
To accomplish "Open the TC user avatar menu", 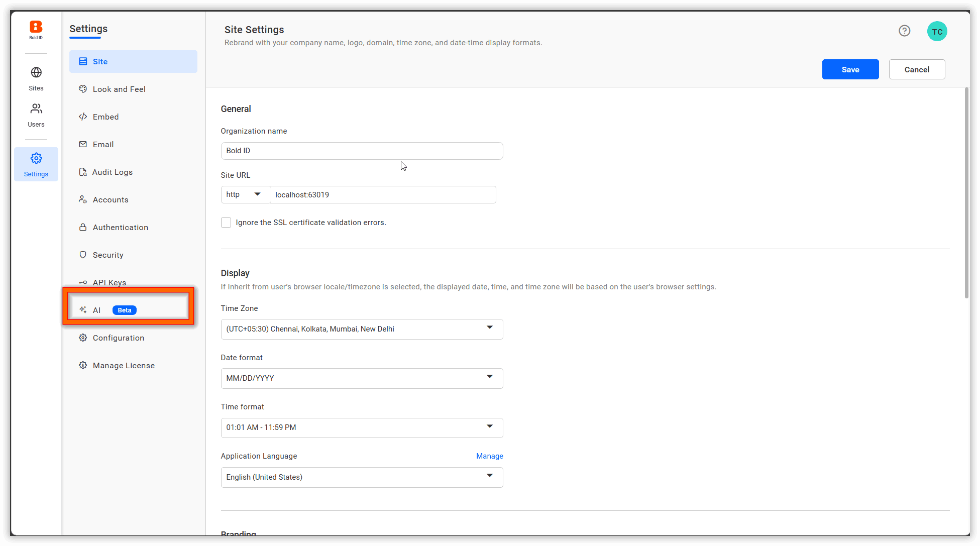I will (937, 32).
